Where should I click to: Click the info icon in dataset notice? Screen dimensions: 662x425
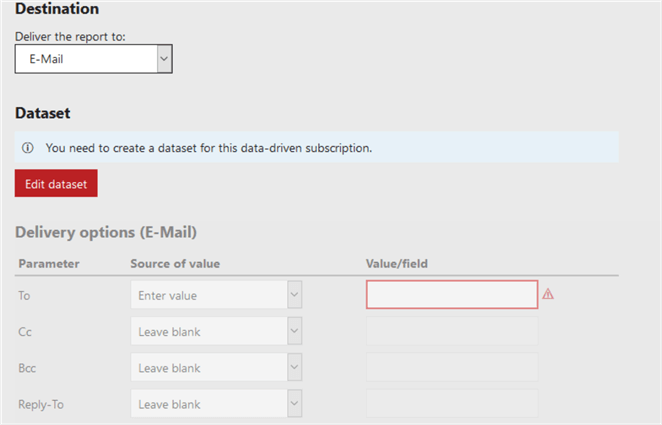pyautogui.click(x=27, y=148)
